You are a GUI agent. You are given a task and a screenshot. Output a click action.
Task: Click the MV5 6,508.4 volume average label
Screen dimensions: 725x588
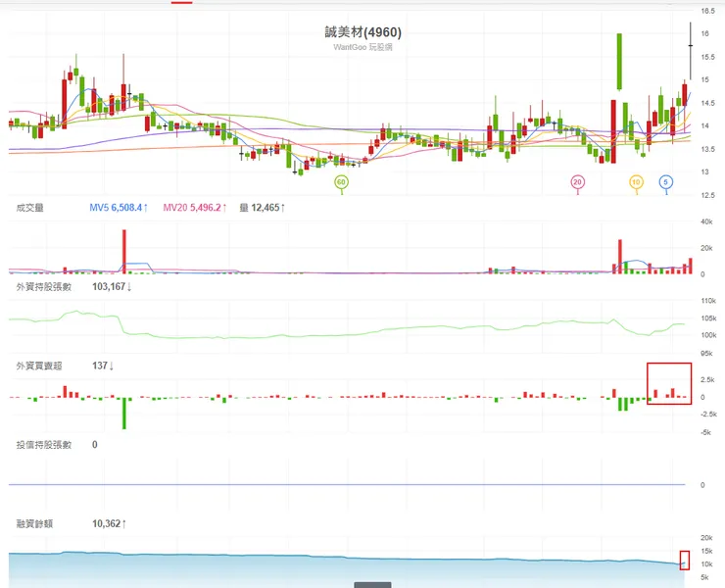tap(119, 208)
